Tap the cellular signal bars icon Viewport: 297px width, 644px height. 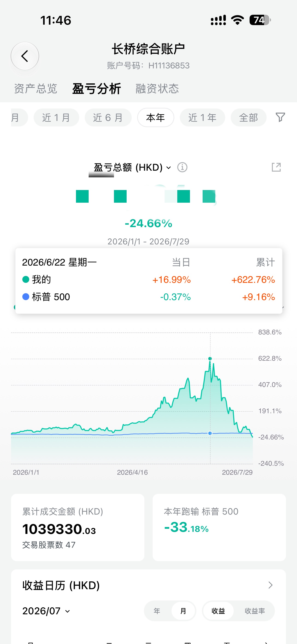point(218,20)
